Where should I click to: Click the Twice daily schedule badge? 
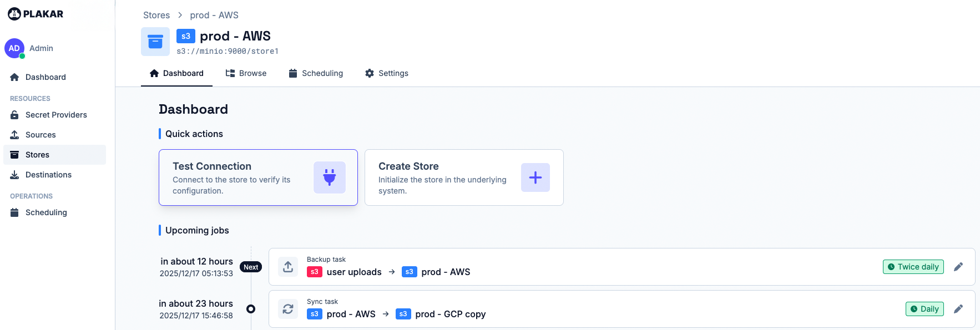(913, 267)
